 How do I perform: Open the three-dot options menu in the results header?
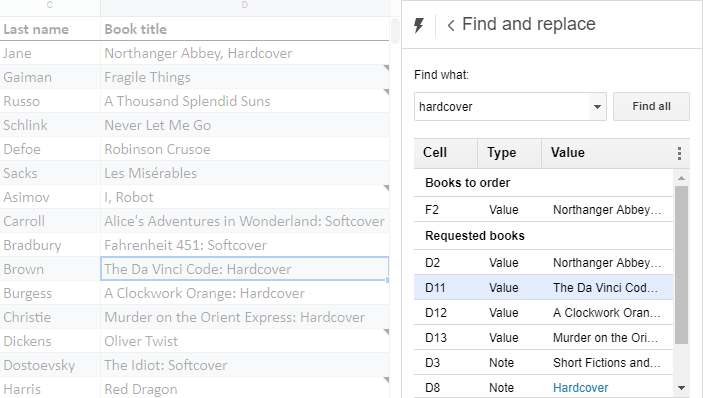[680, 153]
